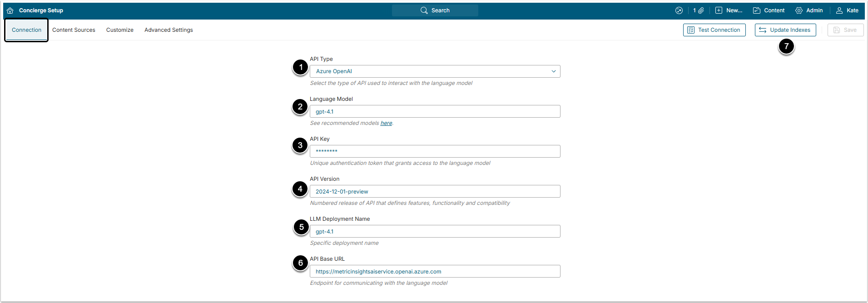This screenshot has height=303, width=868.
Task: Focus the API Key field
Action: point(435,151)
